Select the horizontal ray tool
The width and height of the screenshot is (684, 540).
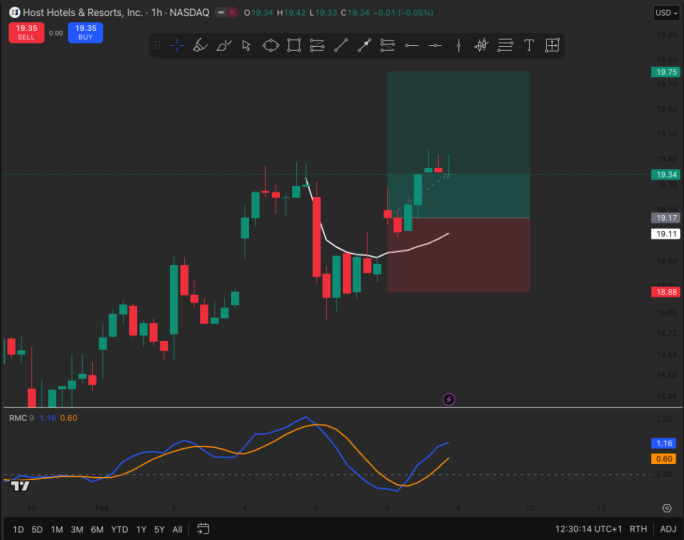pyautogui.click(x=411, y=45)
